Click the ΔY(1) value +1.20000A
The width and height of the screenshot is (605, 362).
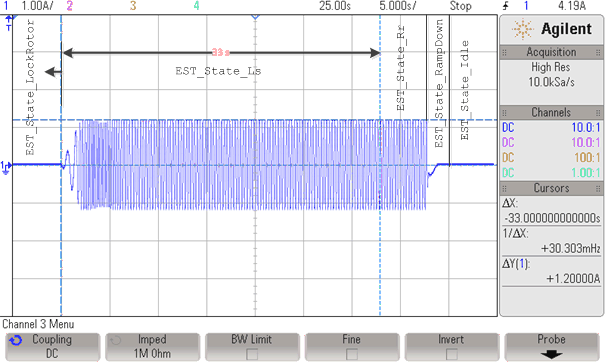point(573,278)
